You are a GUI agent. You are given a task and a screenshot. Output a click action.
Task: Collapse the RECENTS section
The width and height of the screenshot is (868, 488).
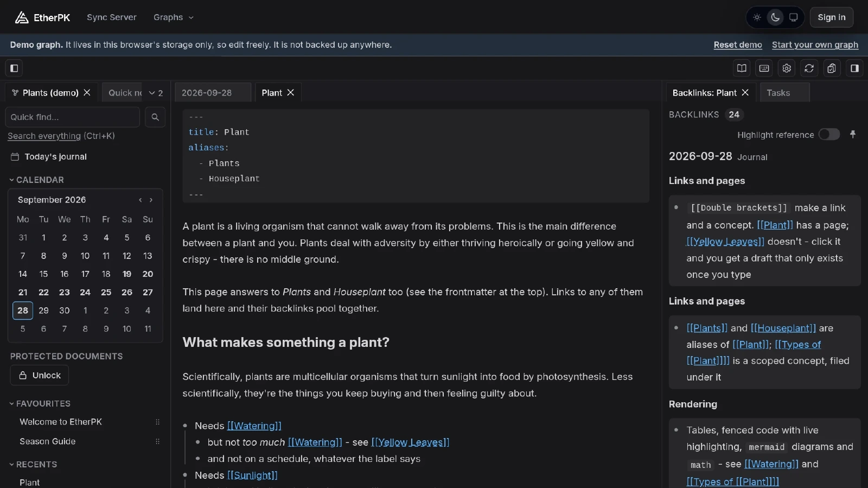tap(33, 465)
